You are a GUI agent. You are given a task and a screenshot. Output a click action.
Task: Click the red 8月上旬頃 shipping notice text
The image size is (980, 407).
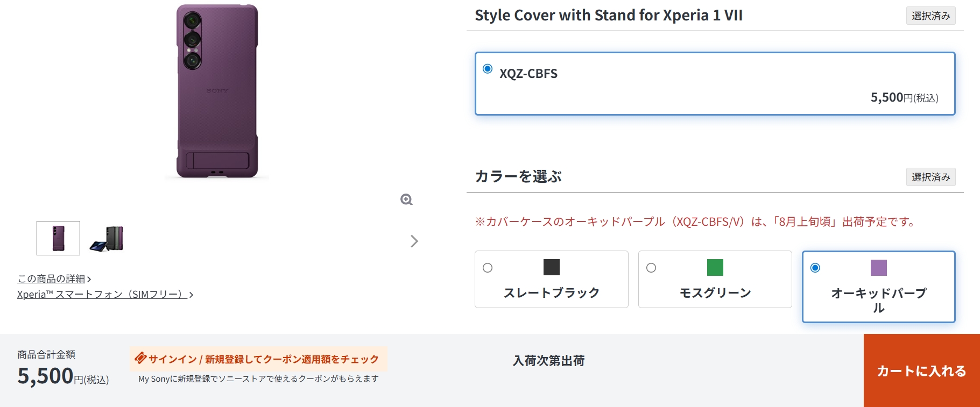pos(695,222)
